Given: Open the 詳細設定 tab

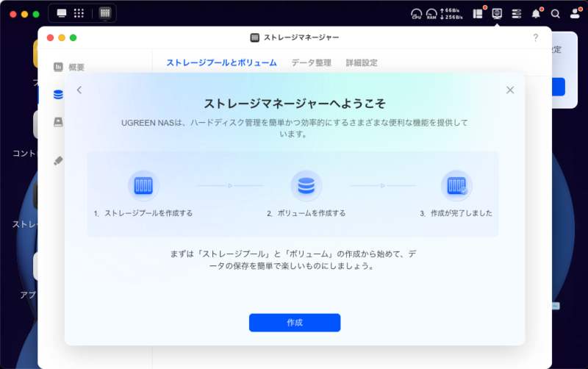Looking at the screenshot, I should (362, 63).
